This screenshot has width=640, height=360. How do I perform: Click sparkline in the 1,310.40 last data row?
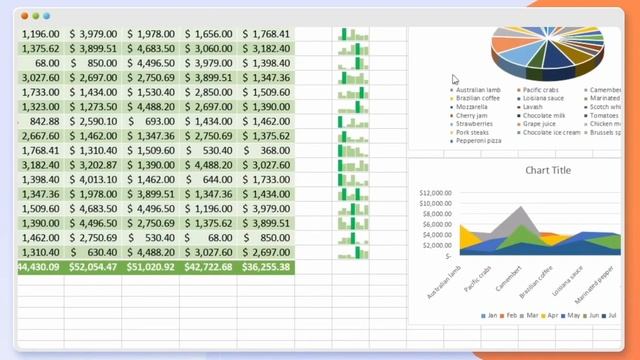click(353, 253)
